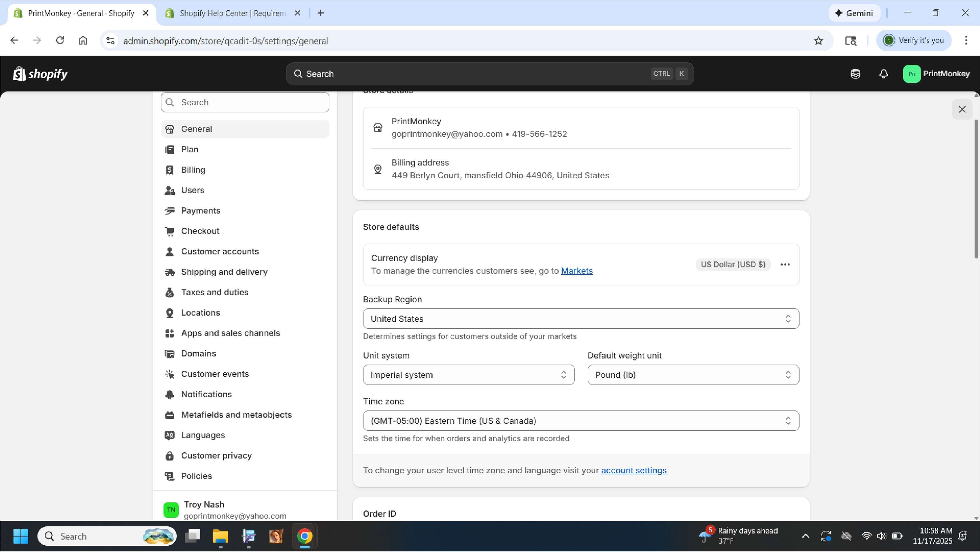Open the notifications bell in Shopify header
Screen dimensions: 980x552
883,74
